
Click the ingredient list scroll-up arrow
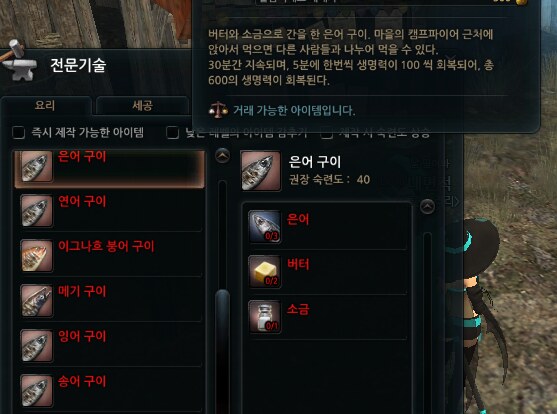(427, 206)
